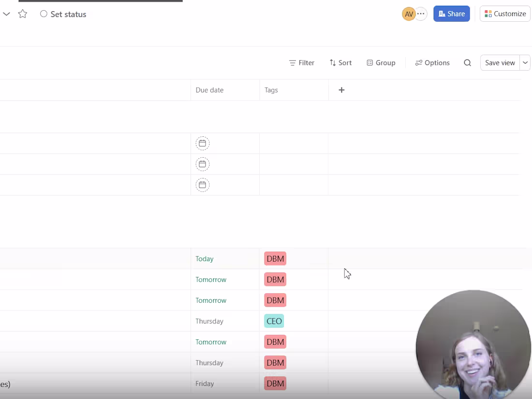Select the Today due date link
Screen dimensions: 532x399
[x=204, y=259]
